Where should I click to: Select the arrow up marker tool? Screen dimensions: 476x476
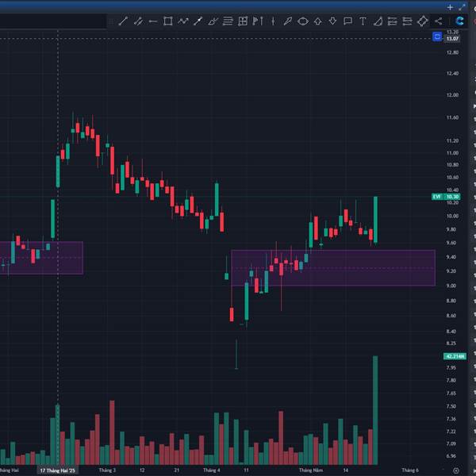(x=317, y=21)
